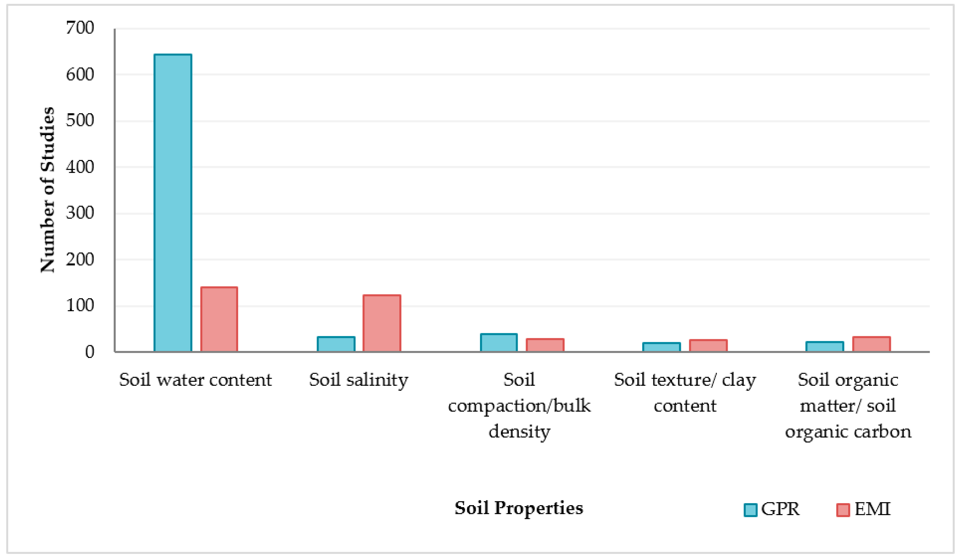Click the EMI bar for Soil organic matter
The width and height of the screenshot is (960, 560).
coord(871,344)
